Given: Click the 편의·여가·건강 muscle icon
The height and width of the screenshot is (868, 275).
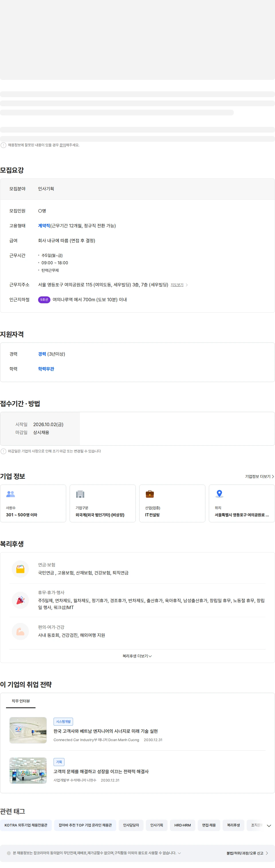Looking at the screenshot, I should [x=20, y=631].
